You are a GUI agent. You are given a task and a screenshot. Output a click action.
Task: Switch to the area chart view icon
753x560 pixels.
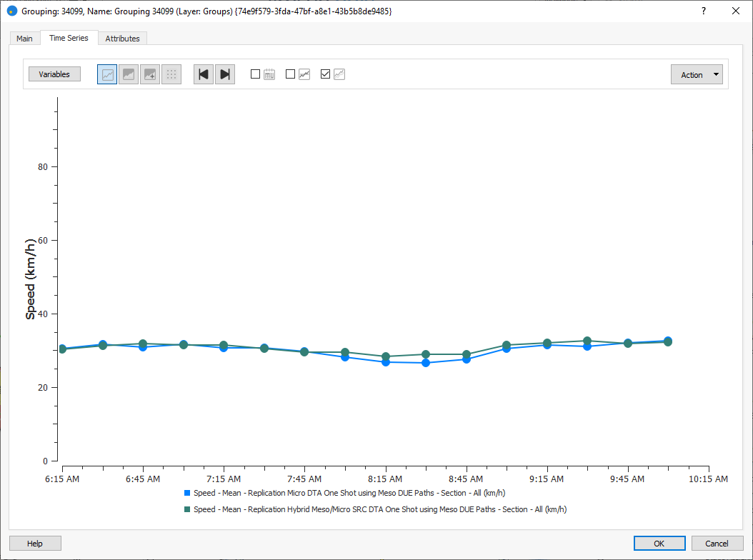pos(129,74)
